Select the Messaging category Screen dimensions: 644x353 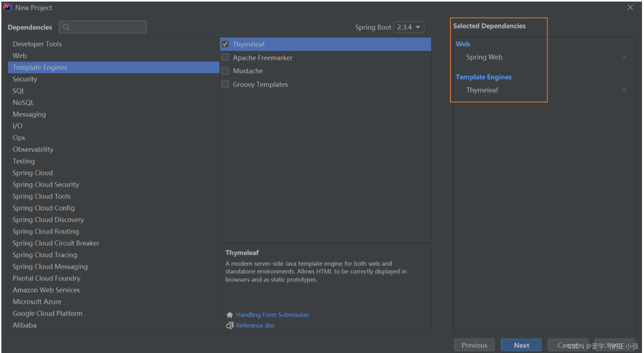pyautogui.click(x=114, y=114)
